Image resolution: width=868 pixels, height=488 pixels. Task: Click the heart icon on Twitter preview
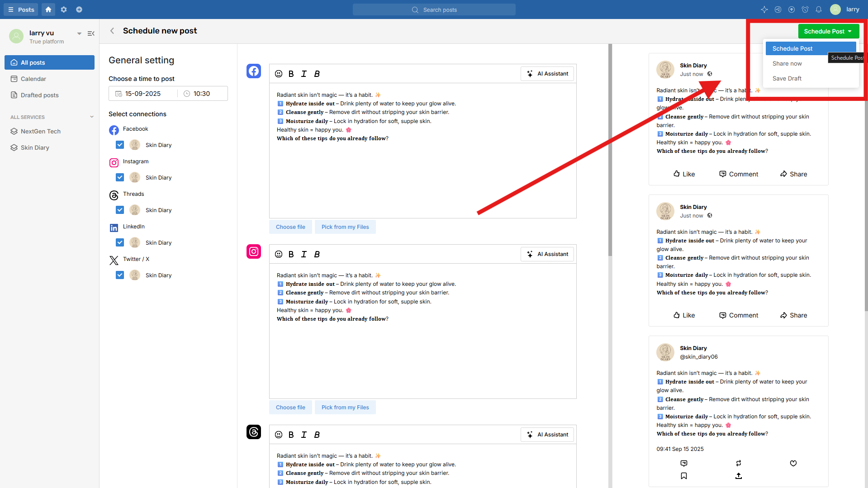tap(793, 463)
